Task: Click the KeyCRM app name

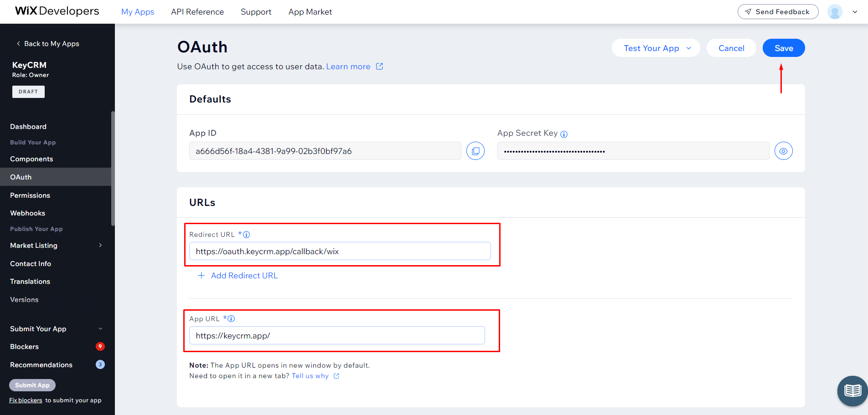Action: (29, 65)
